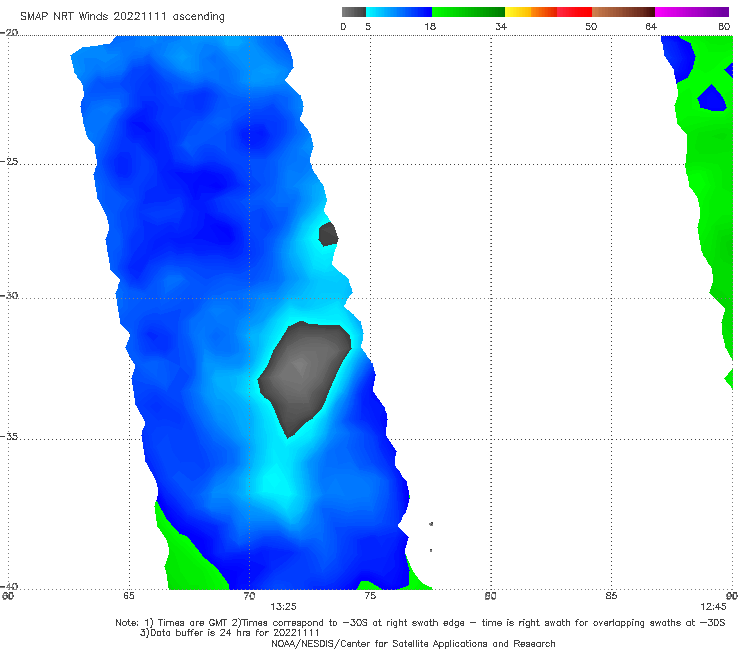Select the cyan-to-blue 5–18 color scale segment

tap(399, 12)
